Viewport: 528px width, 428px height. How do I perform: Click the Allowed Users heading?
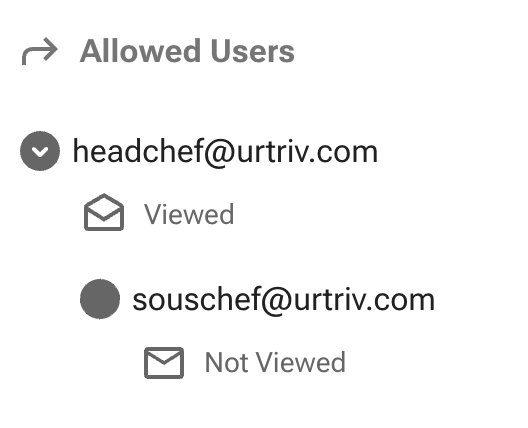click(x=187, y=51)
